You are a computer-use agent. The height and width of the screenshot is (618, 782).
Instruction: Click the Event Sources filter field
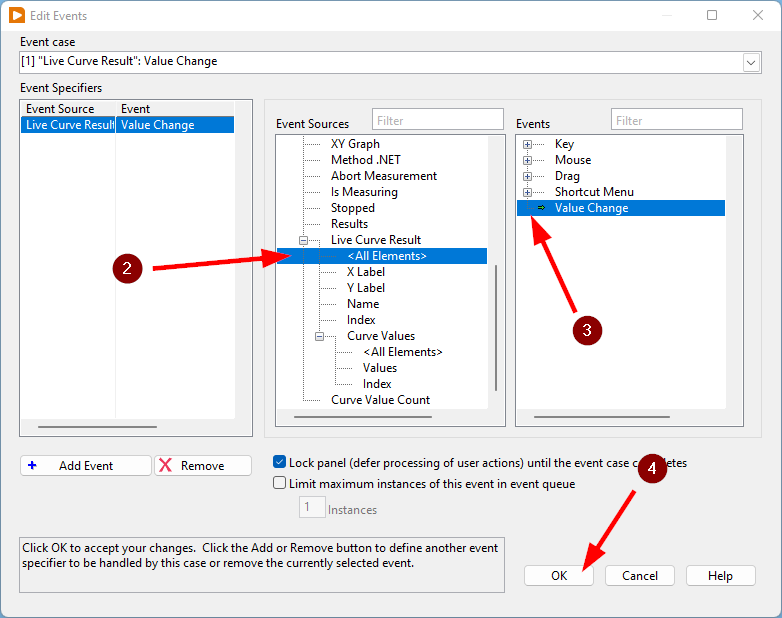pyautogui.click(x=438, y=121)
